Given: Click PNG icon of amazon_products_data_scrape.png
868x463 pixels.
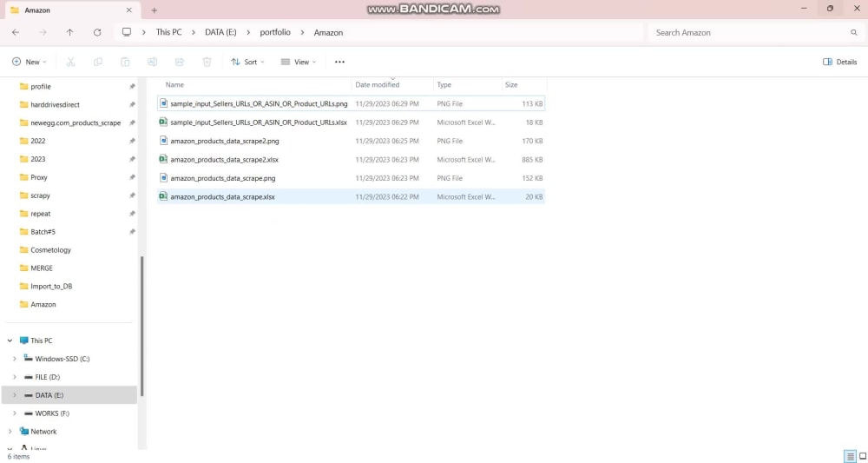Looking at the screenshot, I should (x=163, y=178).
